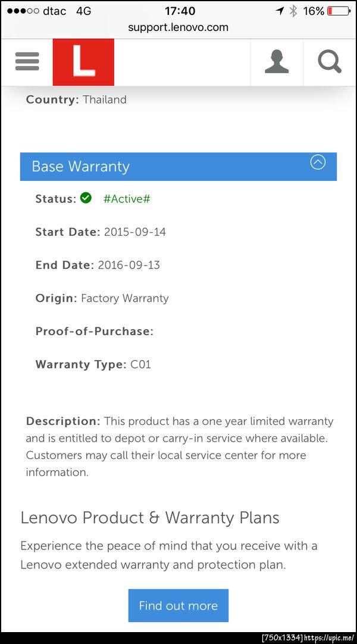
Task: Tap the support.lenovo.com address bar
Action: 178,27
